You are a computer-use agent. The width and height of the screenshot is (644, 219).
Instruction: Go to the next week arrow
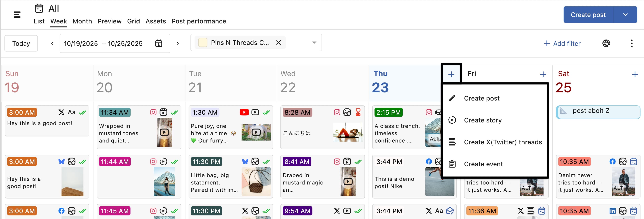177,43
